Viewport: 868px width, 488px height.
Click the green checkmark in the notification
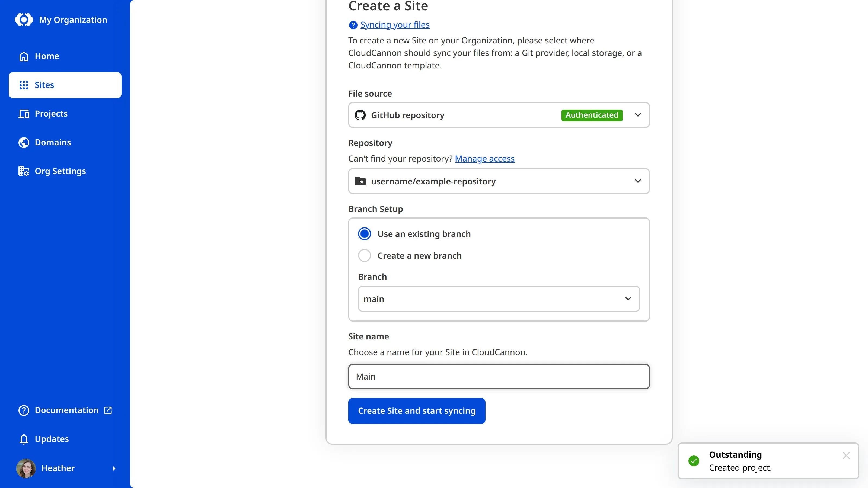pyautogui.click(x=694, y=461)
